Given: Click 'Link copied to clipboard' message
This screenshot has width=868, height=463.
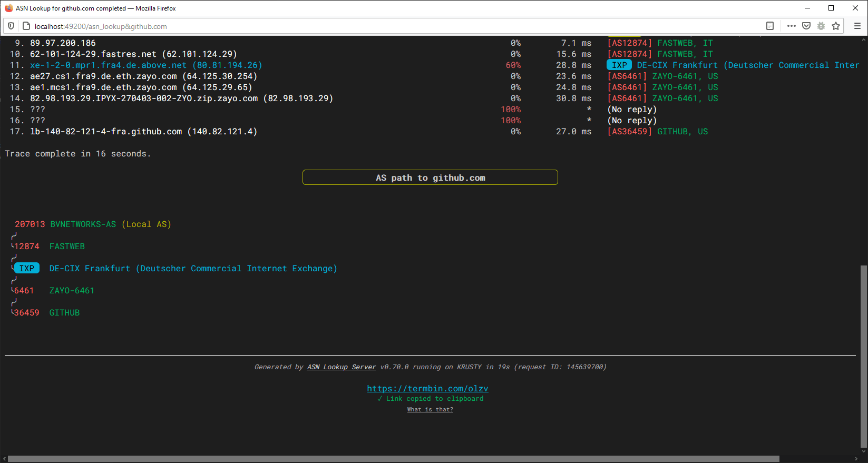Looking at the screenshot, I should (430, 399).
